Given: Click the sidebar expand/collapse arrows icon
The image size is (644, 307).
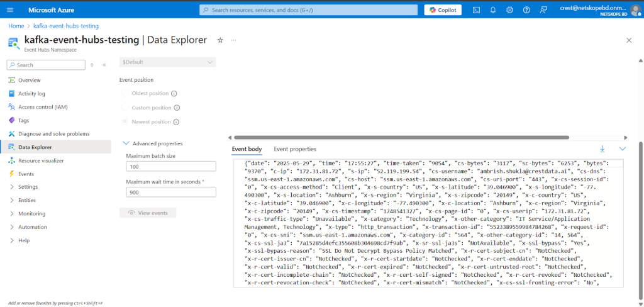Looking at the screenshot, I should click(92, 65).
